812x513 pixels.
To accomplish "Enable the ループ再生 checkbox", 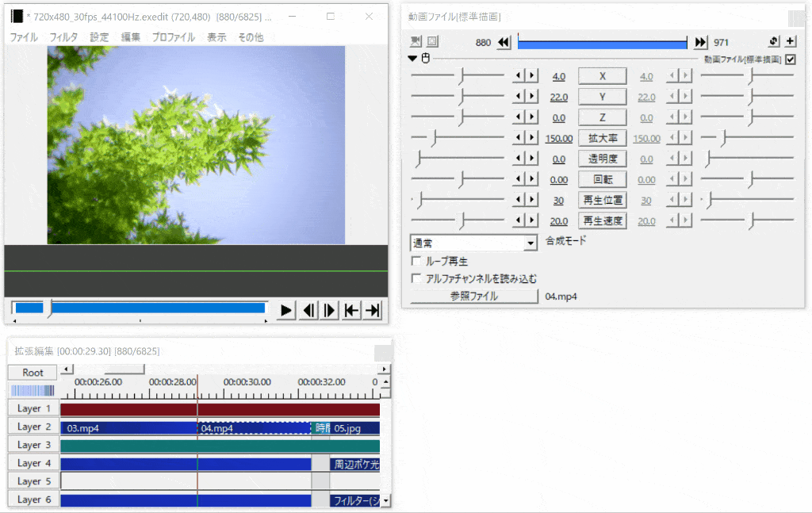I will point(416,261).
